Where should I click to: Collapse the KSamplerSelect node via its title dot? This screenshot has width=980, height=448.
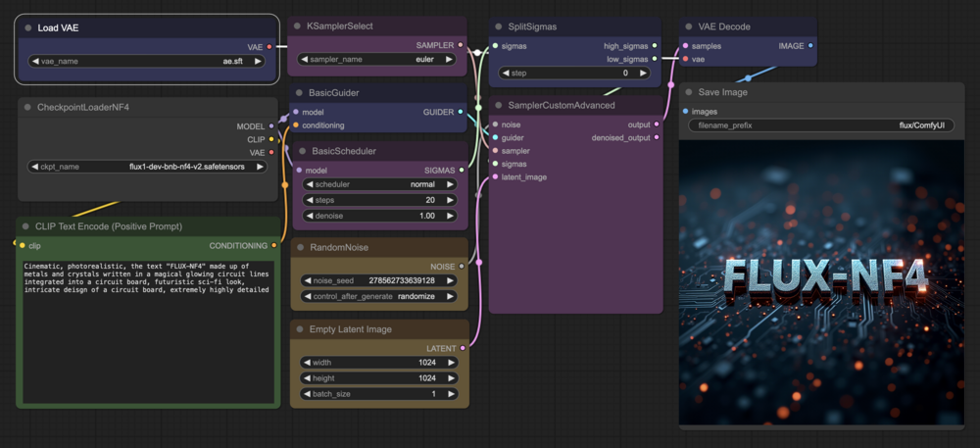pyautogui.click(x=297, y=26)
